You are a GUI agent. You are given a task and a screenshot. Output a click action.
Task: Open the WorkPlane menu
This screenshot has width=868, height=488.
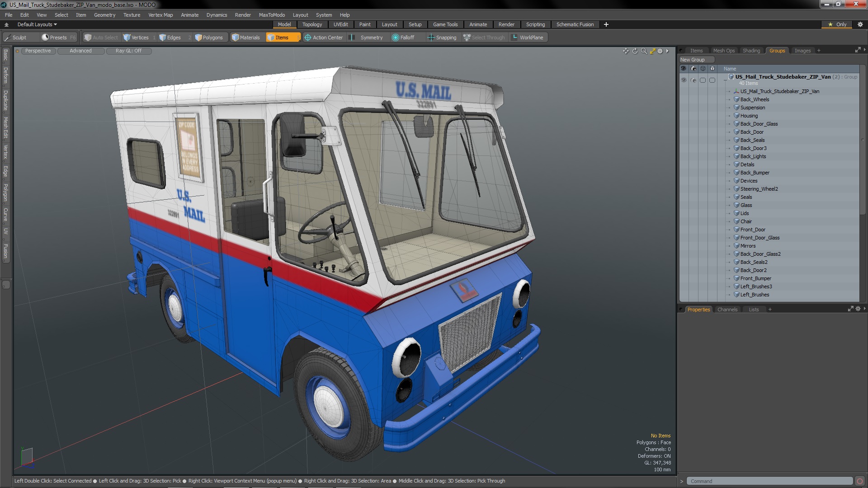click(x=528, y=38)
